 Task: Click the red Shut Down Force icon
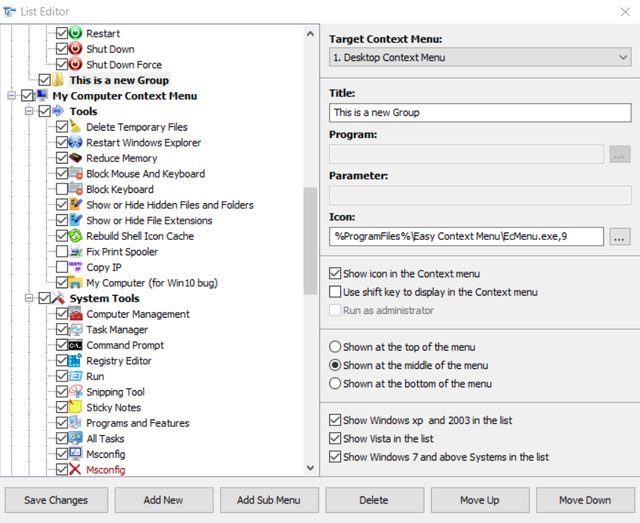pyautogui.click(x=75, y=64)
